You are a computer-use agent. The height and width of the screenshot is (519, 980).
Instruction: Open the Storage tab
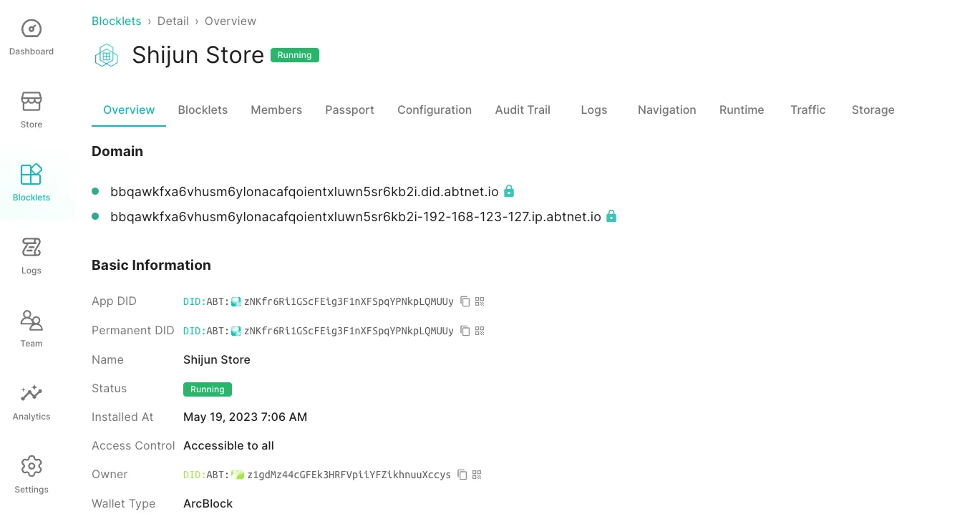873,110
